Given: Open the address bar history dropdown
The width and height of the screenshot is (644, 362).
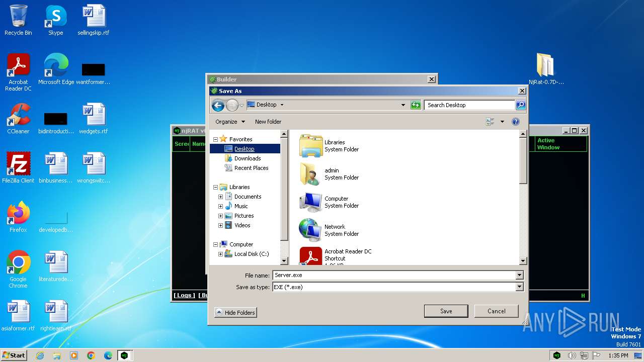Looking at the screenshot, I should 403,105.
